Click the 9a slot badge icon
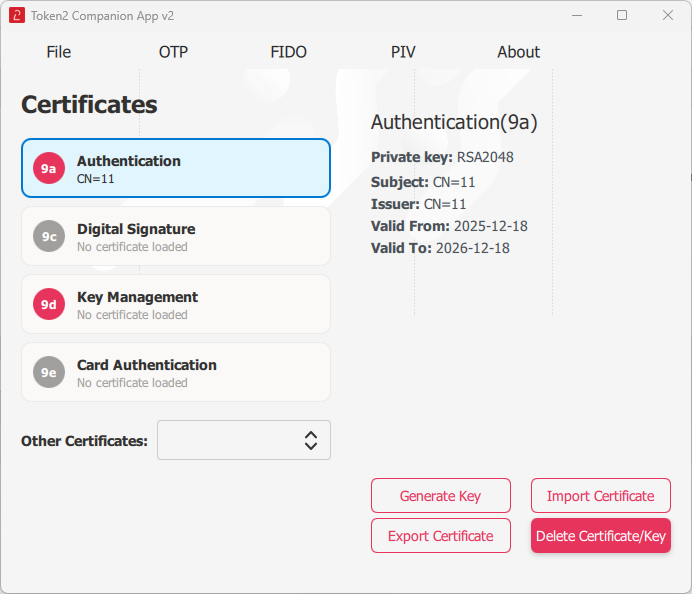The height and width of the screenshot is (594, 692). (49, 168)
